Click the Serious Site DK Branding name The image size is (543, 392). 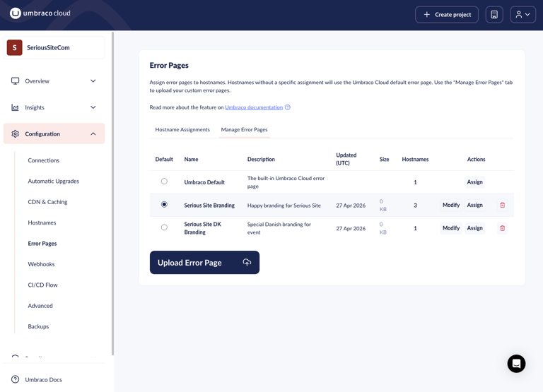(203, 228)
